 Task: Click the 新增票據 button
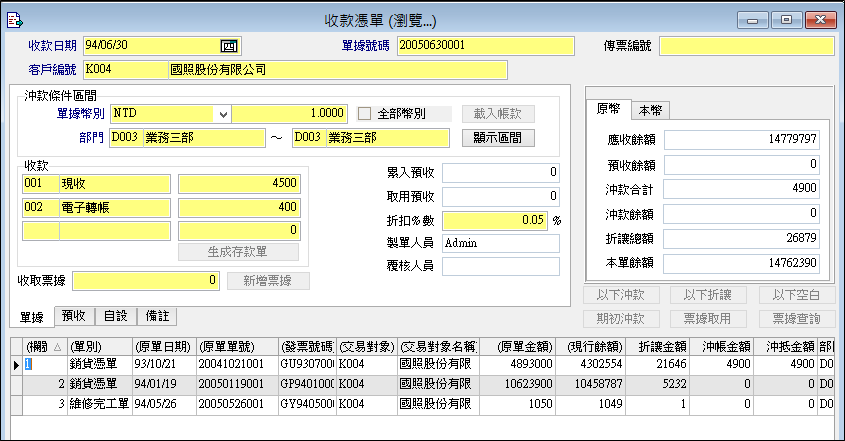point(268,281)
